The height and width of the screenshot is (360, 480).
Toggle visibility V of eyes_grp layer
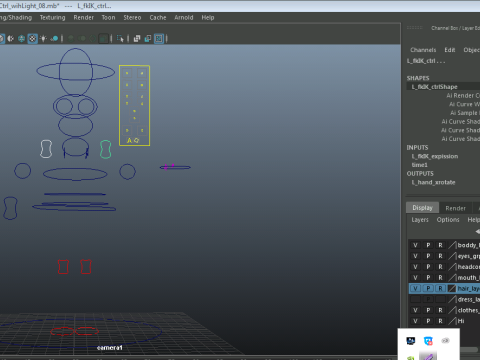point(415,256)
